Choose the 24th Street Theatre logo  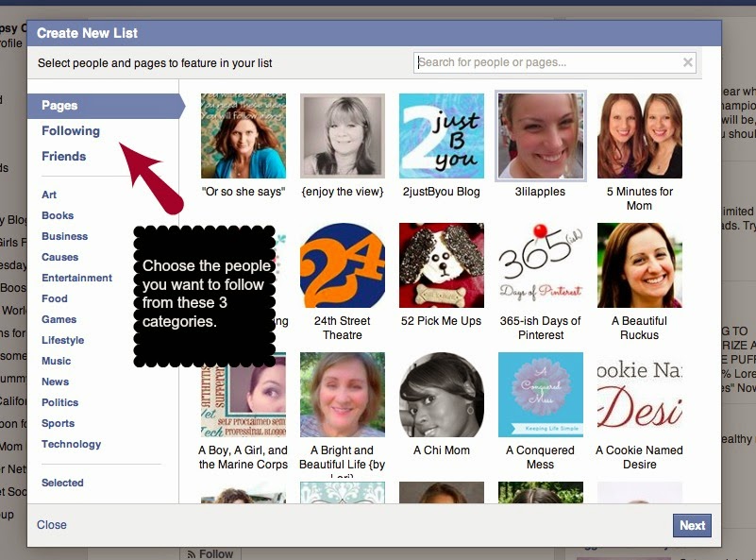point(342,265)
